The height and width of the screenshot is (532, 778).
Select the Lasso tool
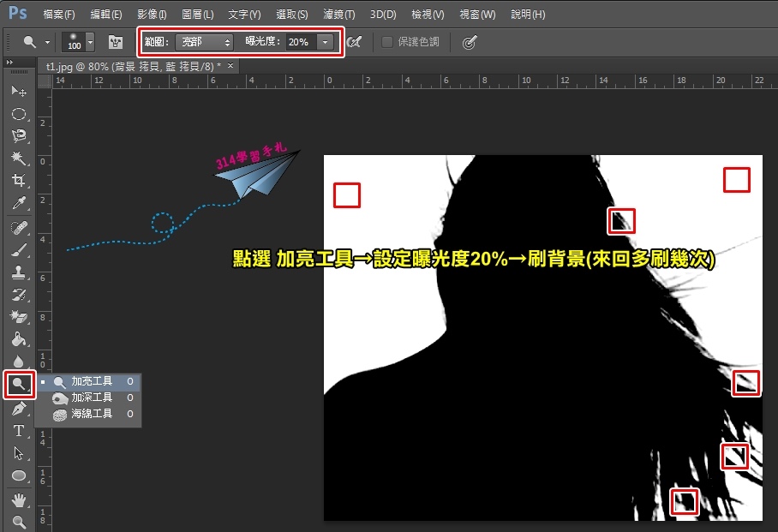click(x=19, y=136)
